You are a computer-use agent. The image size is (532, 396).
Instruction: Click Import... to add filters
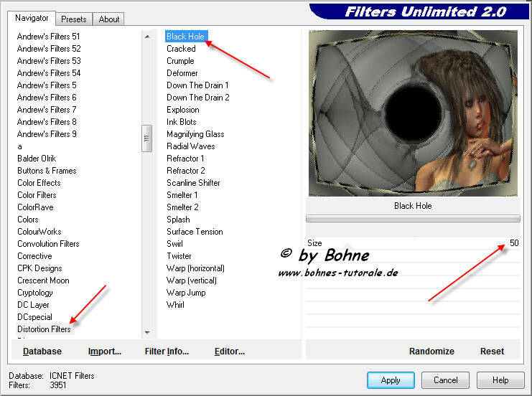pos(105,352)
